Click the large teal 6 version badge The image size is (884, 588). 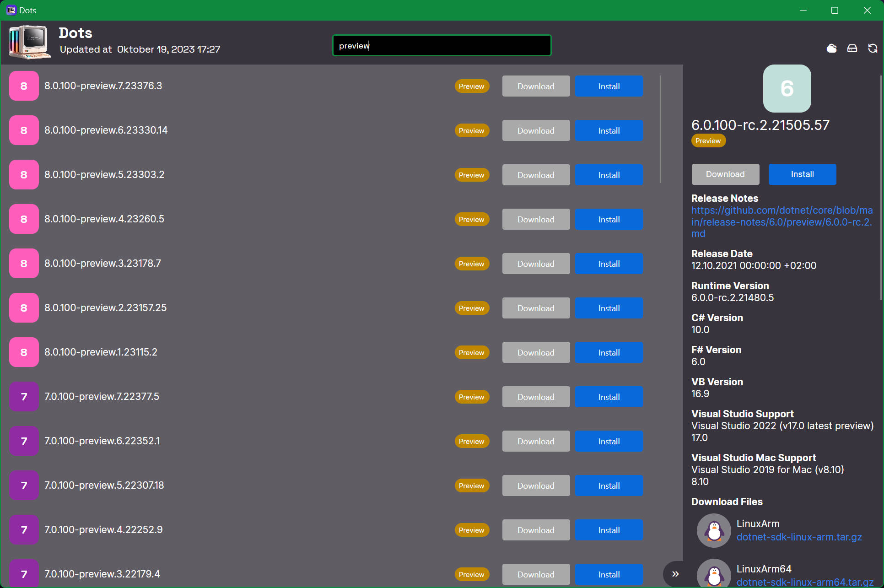(x=787, y=88)
